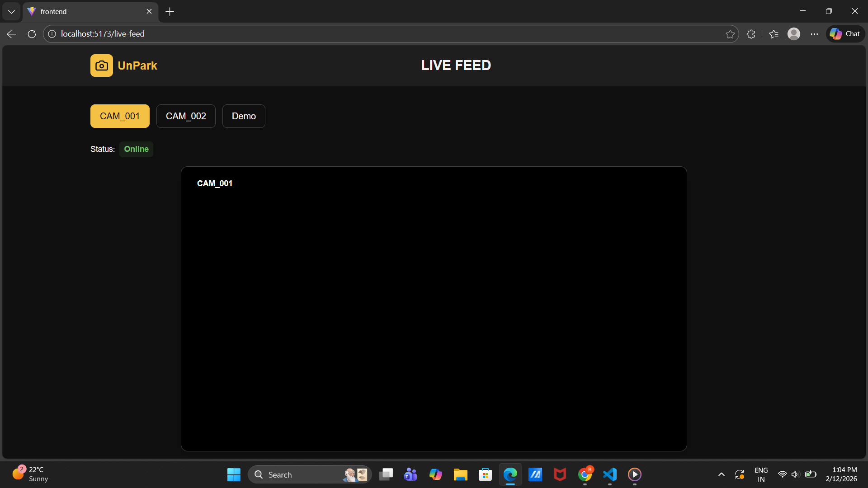Click the UnPark brand name link
Screen dimensions: 868x488
pyautogui.click(x=137, y=66)
